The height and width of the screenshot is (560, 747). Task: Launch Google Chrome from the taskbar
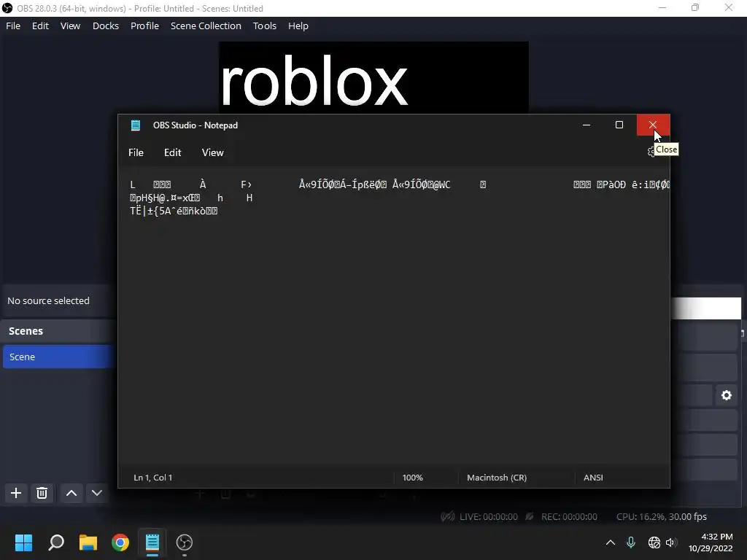click(120, 542)
